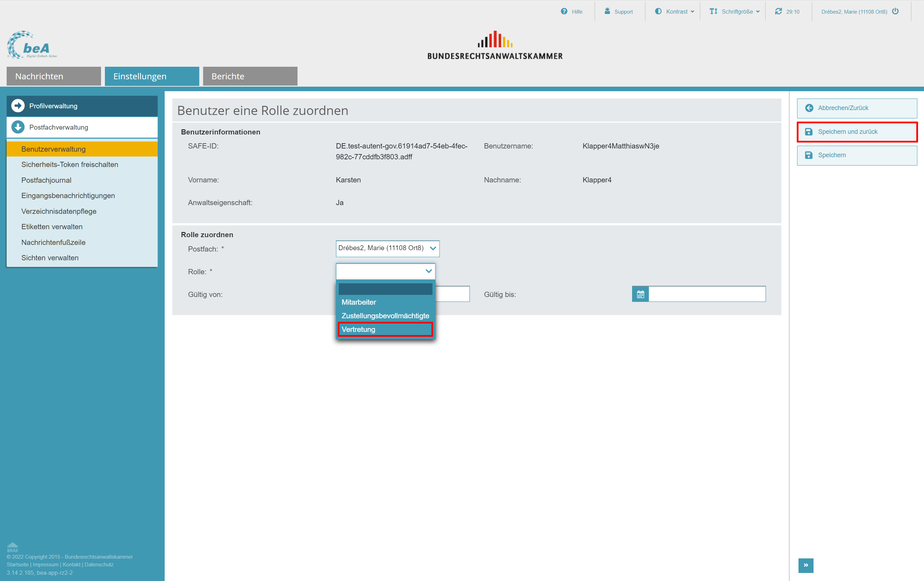The width and height of the screenshot is (924, 581).
Task: Expand Profilverwaltung using the arrow icon
Action: point(17,106)
